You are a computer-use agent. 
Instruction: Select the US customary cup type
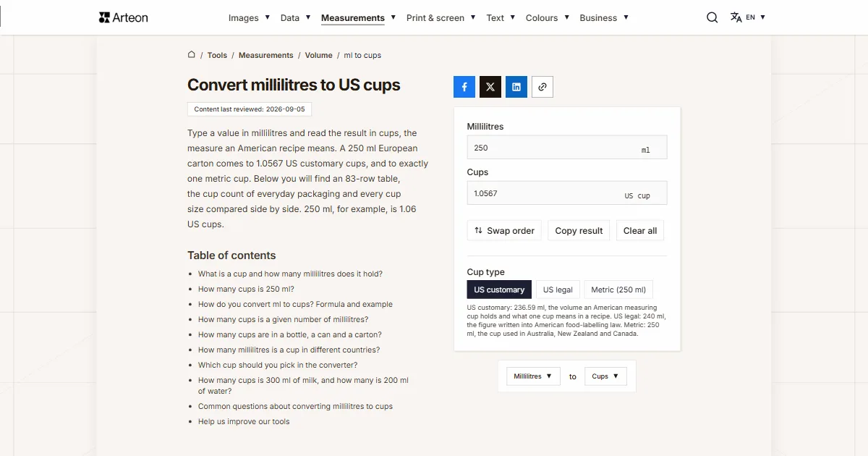499,290
